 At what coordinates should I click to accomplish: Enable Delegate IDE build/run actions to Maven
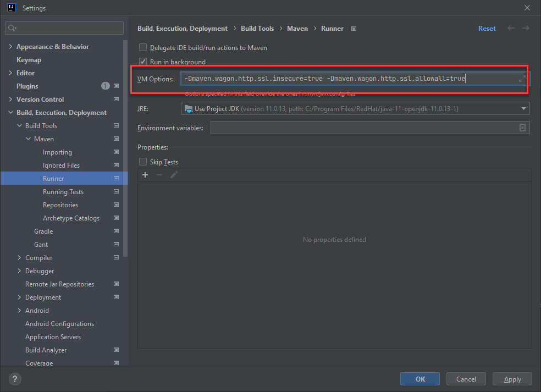(x=143, y=47)
